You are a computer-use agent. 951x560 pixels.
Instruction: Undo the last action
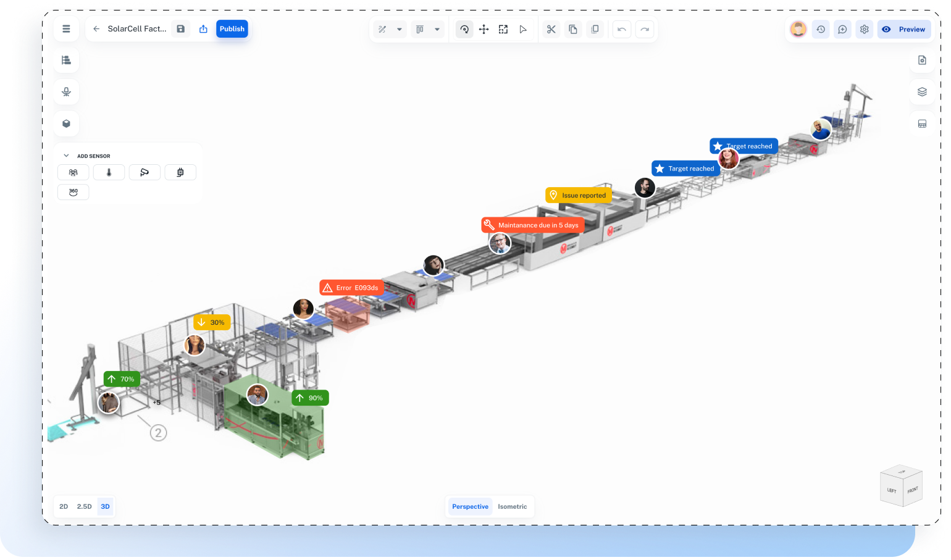coord(622,29)
